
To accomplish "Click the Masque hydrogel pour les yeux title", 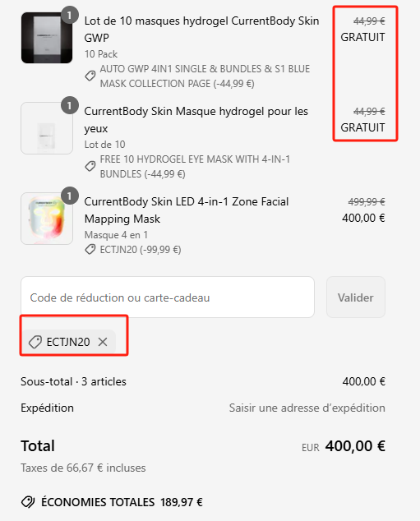I will pyautogui.click(x=196, y=120).
